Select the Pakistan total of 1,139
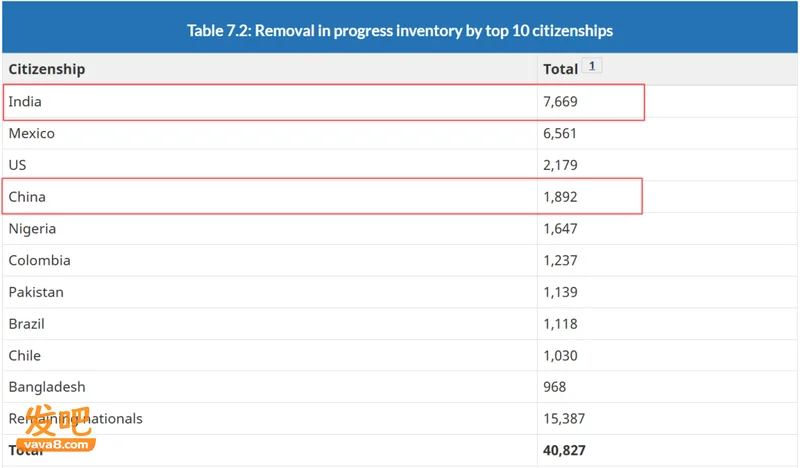This screenshot has width=800, height=468. point(560,292)
